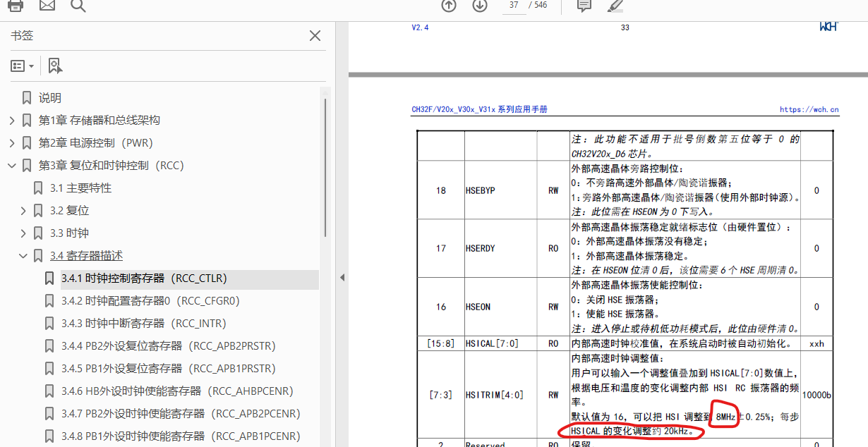This screenshot has height=447, width=868.
Task: Click HSEBYP in the register table
Action: 481,190
